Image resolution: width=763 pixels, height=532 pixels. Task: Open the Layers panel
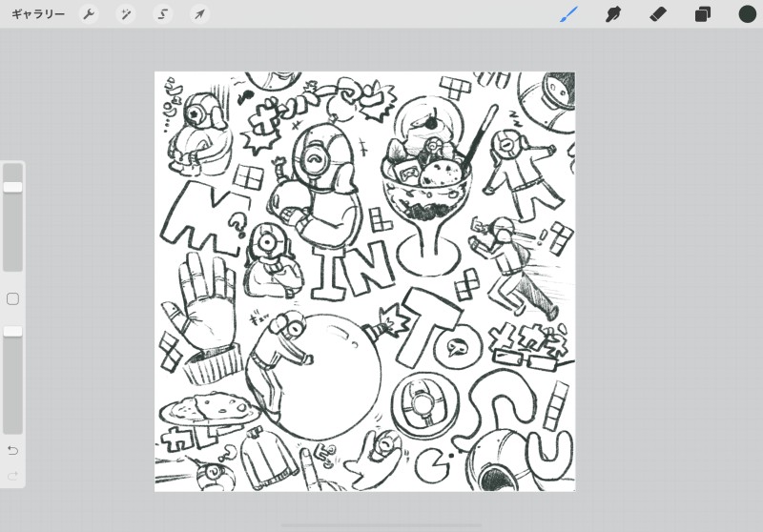click(x=703, y=14)
